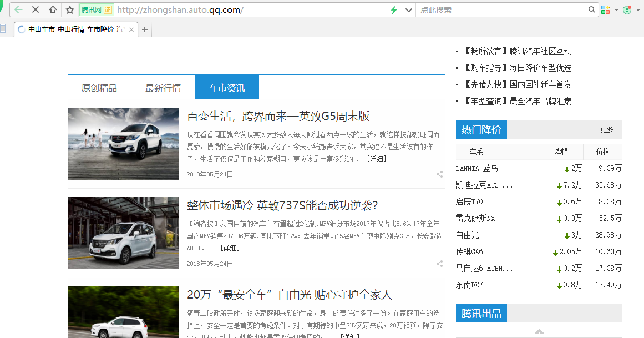
Task: Click the 12.49万 price for 东南DX7
Action: tap(608, 285)
